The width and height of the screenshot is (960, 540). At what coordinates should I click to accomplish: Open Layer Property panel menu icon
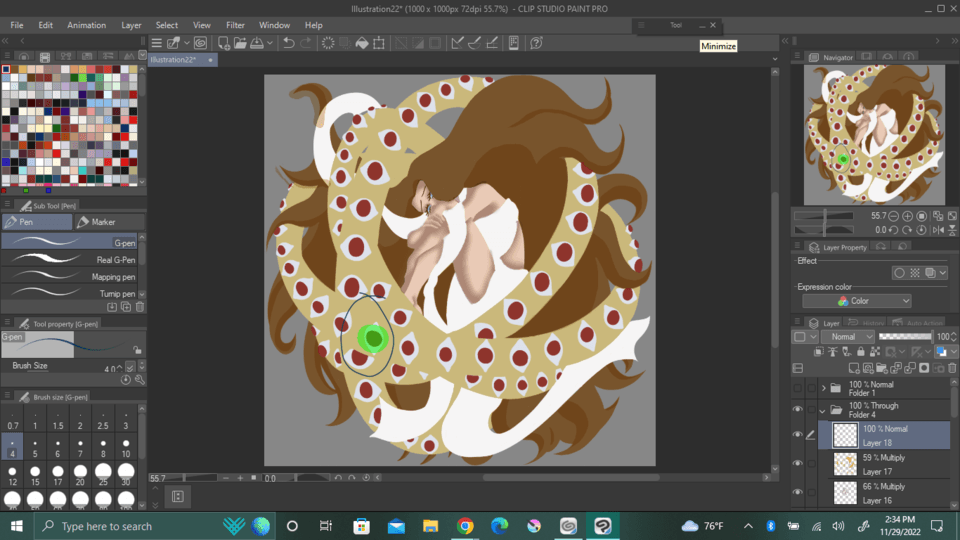tap(797, 246)
